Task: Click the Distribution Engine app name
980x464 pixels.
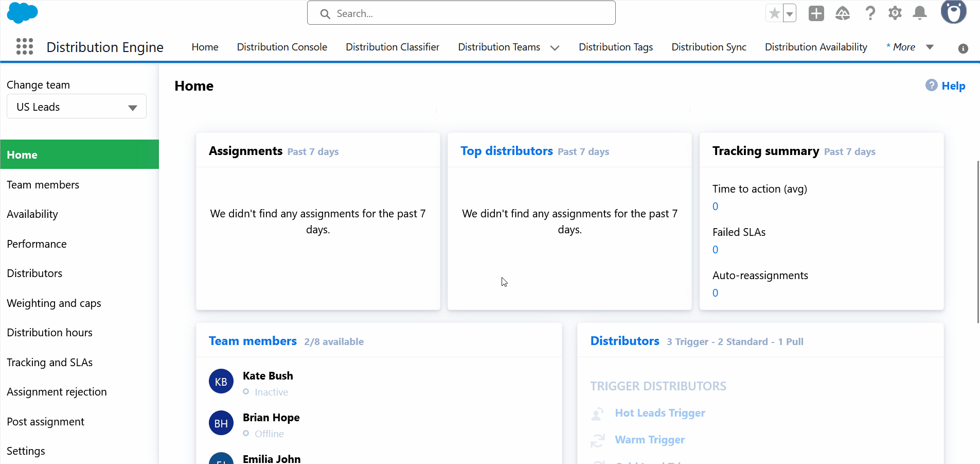Action: coord(105,47)
